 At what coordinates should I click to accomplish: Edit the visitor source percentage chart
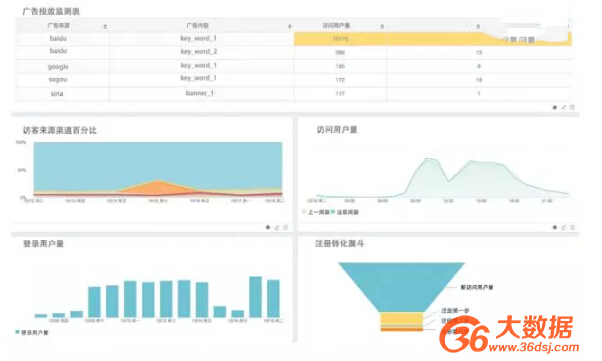pos(277,227)
